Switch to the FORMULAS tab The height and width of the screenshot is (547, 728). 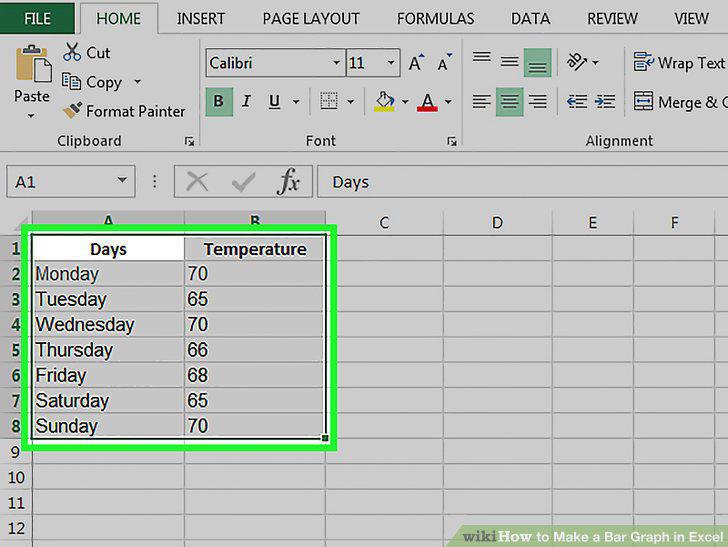[x=436, y=18]
